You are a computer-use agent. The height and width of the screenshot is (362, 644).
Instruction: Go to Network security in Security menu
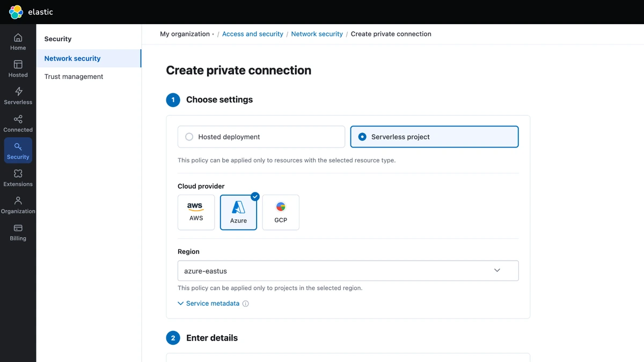89,58
